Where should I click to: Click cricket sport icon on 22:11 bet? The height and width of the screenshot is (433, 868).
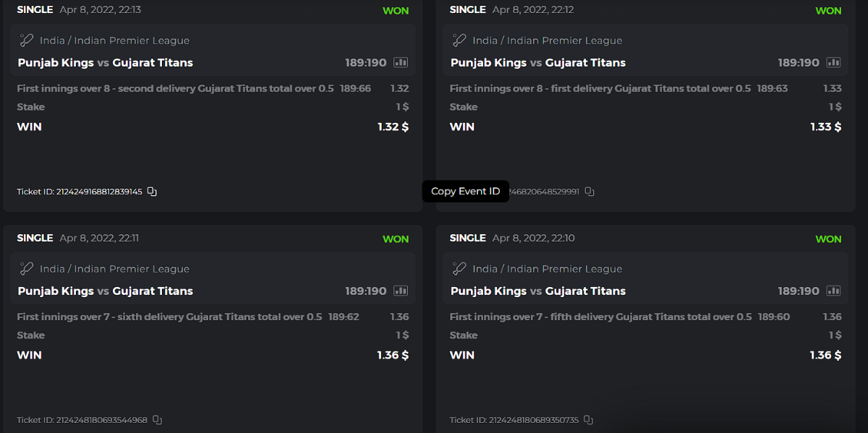27,269
